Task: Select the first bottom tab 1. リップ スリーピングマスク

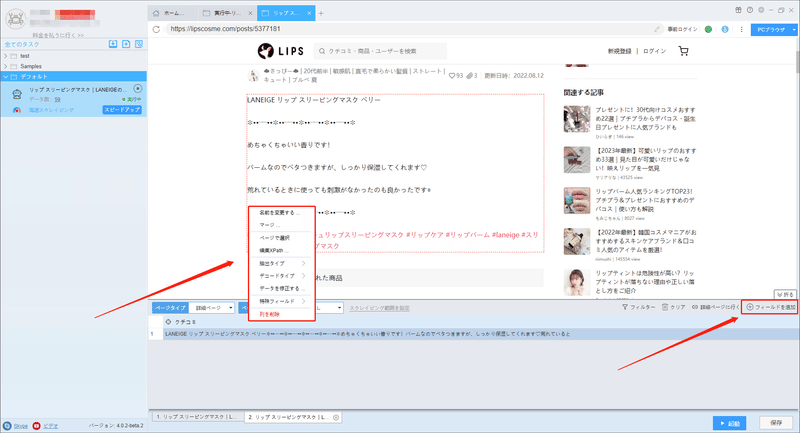Action: point(196,417)
